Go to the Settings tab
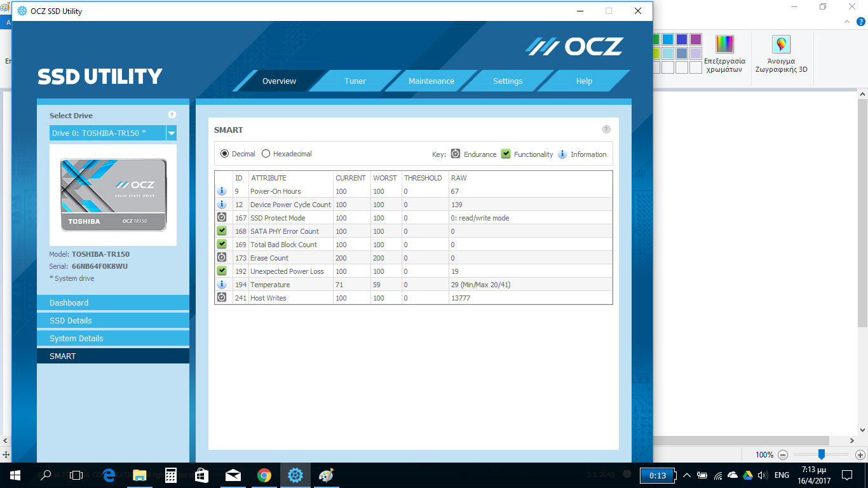 (x=508, y=81)
